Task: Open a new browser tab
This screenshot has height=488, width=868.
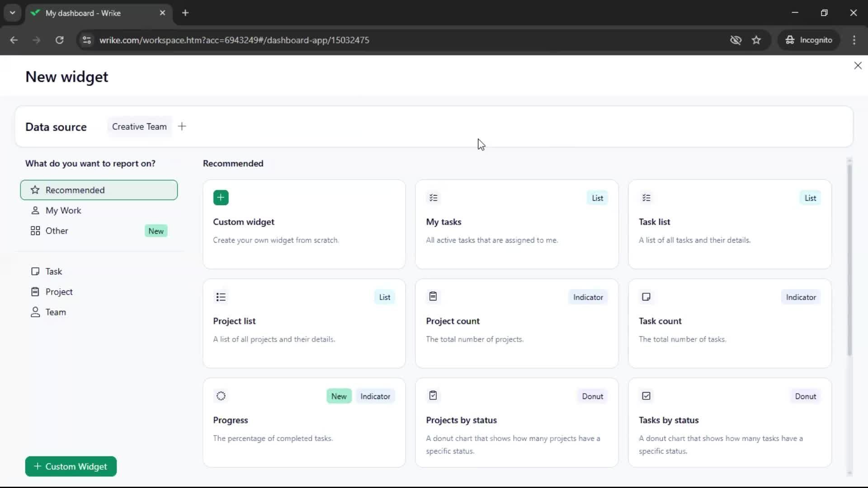Action: click(185, 13)
